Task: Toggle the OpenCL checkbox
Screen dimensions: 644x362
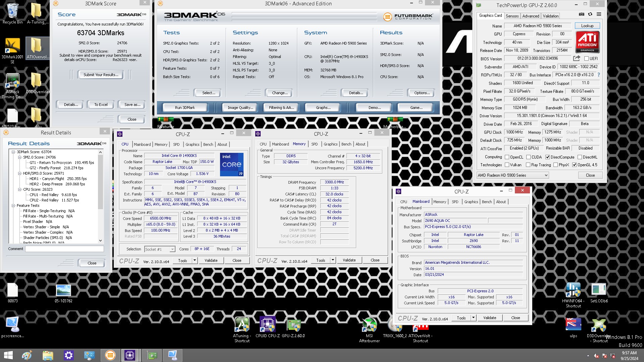Action: (x=507, y=157)
